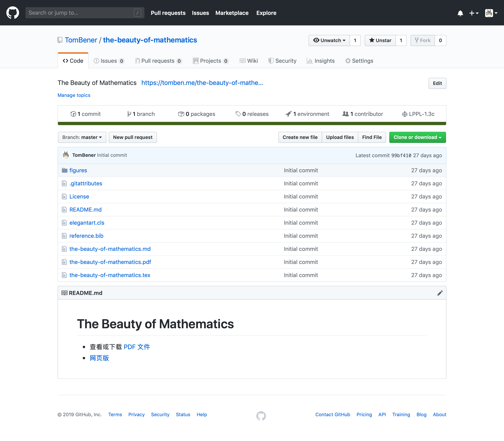Click the file icon beside License
The width and height of the screenshot is (504, 441).
coord(64,196)
